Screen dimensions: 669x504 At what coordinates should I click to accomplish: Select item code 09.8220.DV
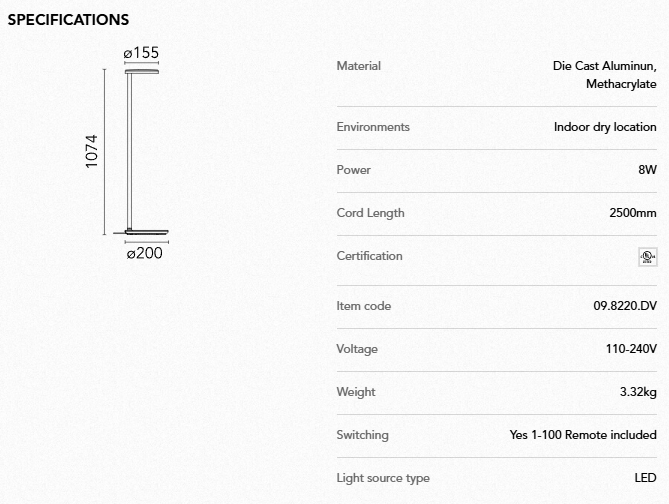click(625, 306)
